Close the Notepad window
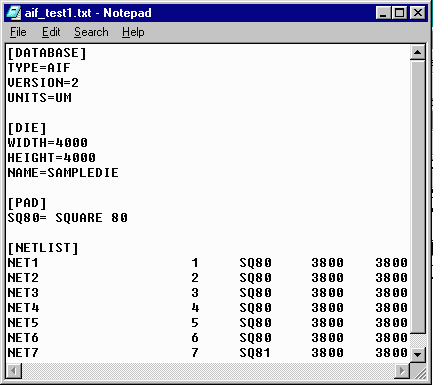The image size is (433, 386). [417, 13]
